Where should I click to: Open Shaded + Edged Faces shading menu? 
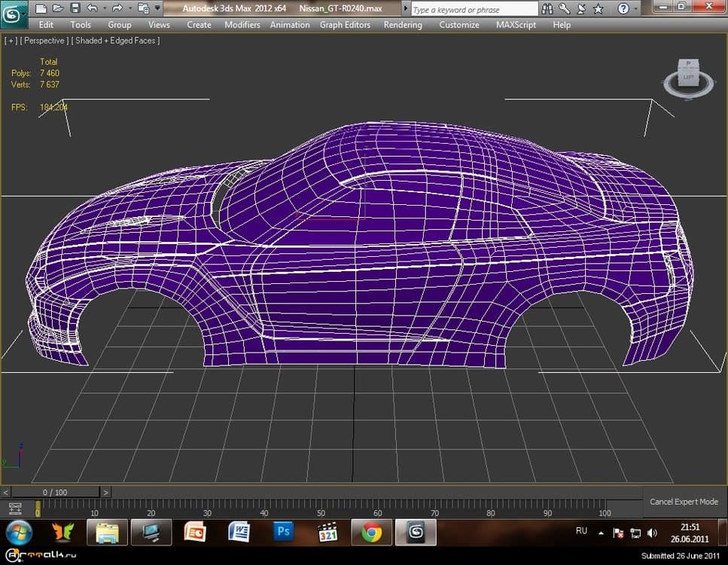115,41
